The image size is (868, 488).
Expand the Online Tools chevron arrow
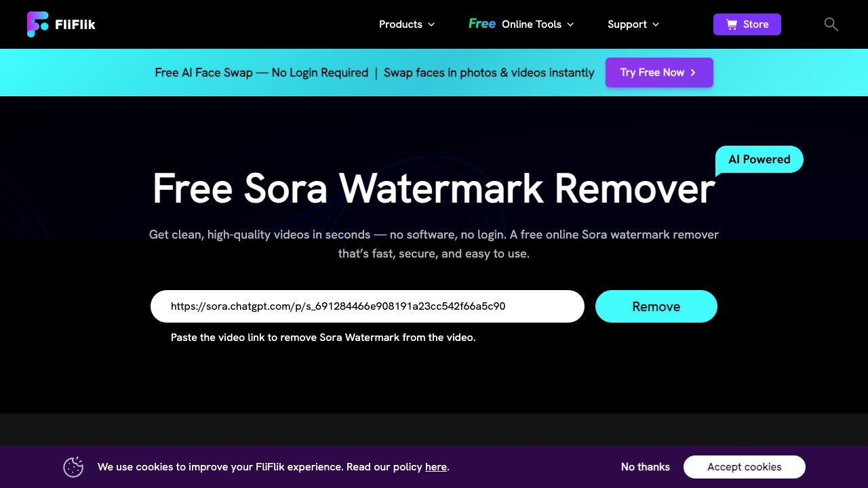(570, 24)
